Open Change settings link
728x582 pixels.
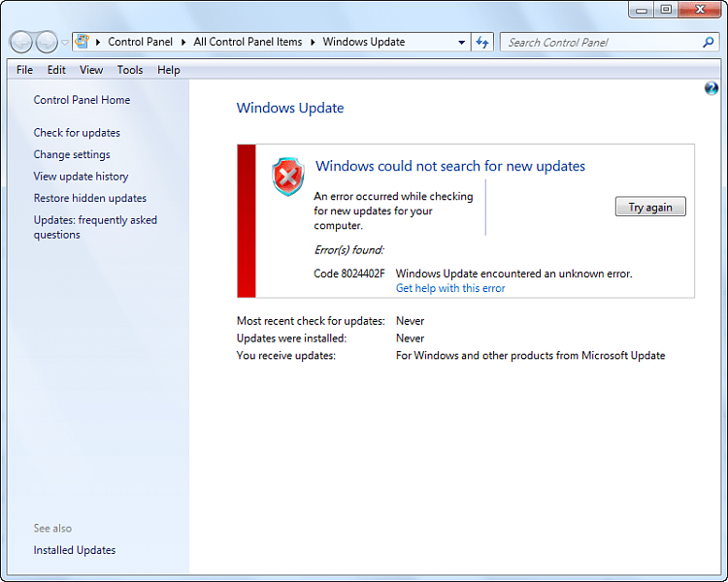[72, 154]
